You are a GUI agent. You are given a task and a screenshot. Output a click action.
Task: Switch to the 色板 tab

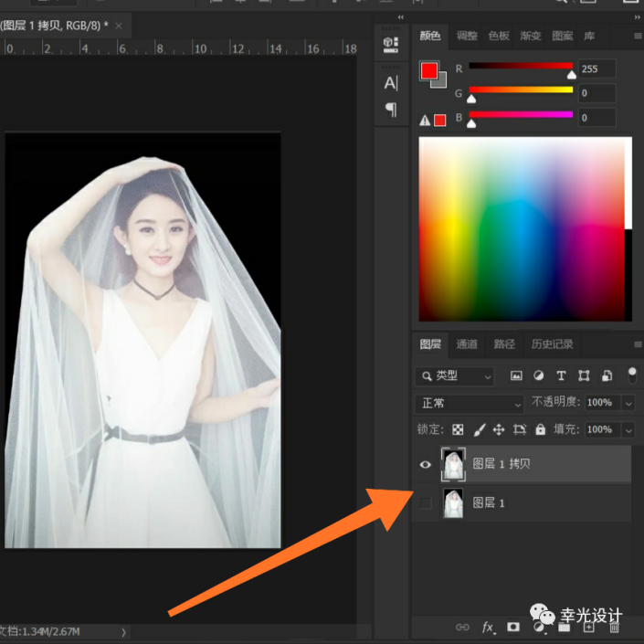click(499, 37)
